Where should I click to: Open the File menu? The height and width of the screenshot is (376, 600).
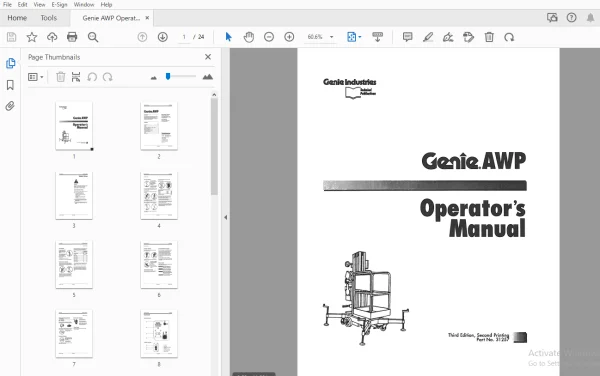pos(7,5)
